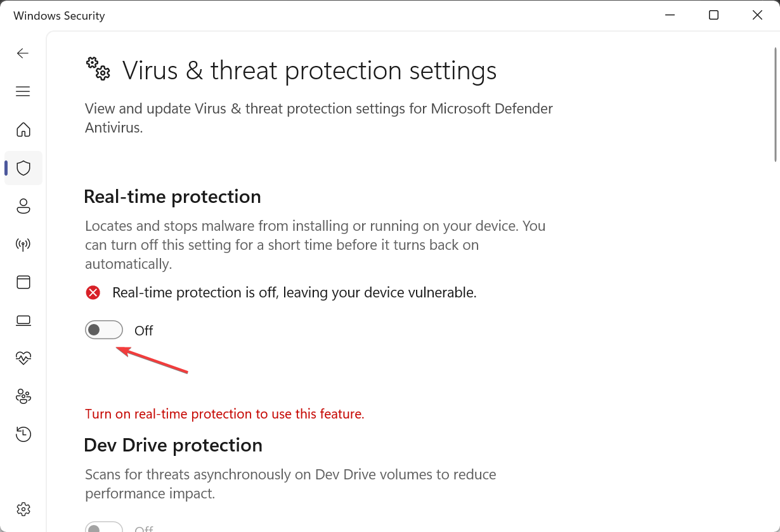780x532 pixels.
Task: Click the settings gears icon beside page title
Action: point(98,68)
